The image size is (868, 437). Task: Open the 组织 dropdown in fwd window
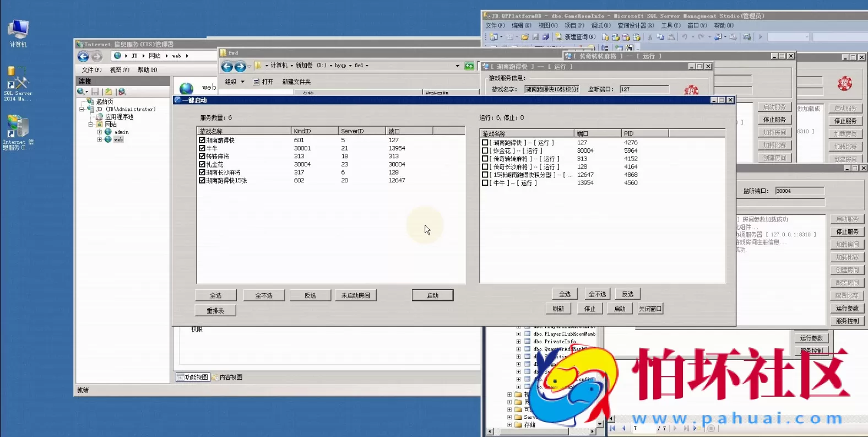coord(235,82)
